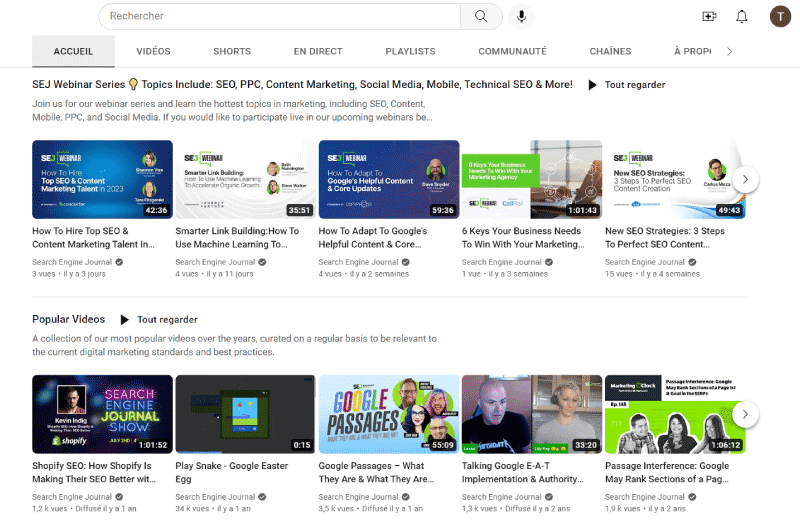Viewport: 800px width, 530px height.
Task: Click Search Engine Journal under How To Adapt video
Action: (359, 262)
